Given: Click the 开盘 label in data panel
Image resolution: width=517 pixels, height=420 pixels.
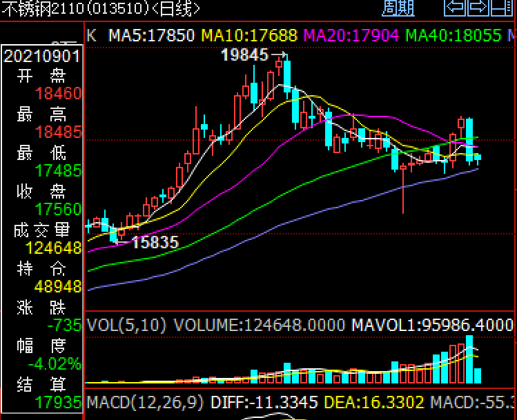Looking at the screenshot, I should 41,76.
